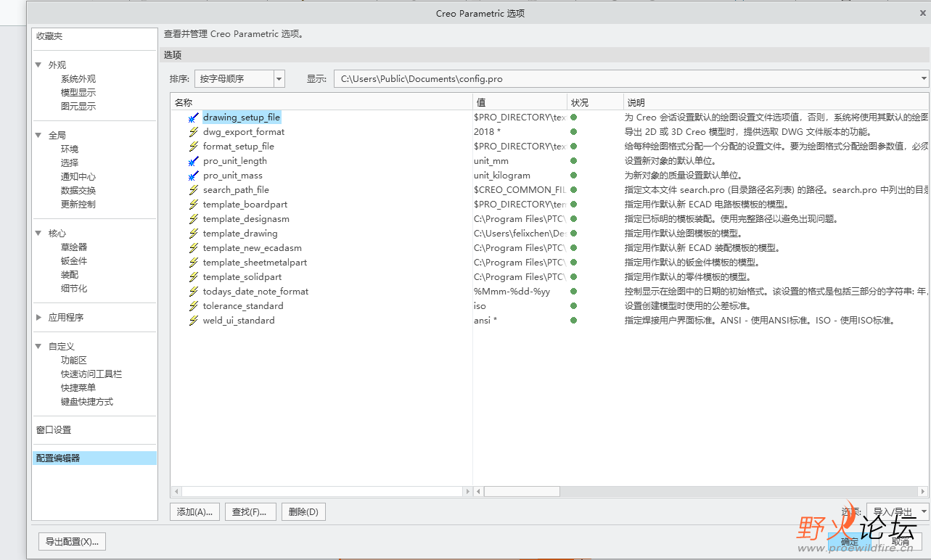This screenshot has height=560, width=931.
Task: Click the starred icon beside pro_unit_length
Action: (193, 161)
